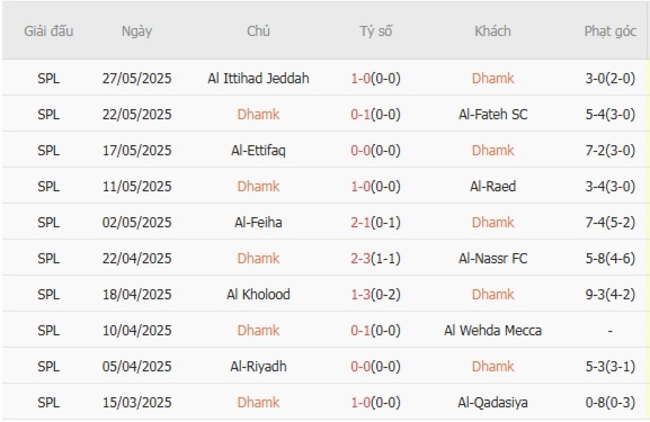
Task: Open the 1-3(0-2) match score
Action: coord(375,294)
